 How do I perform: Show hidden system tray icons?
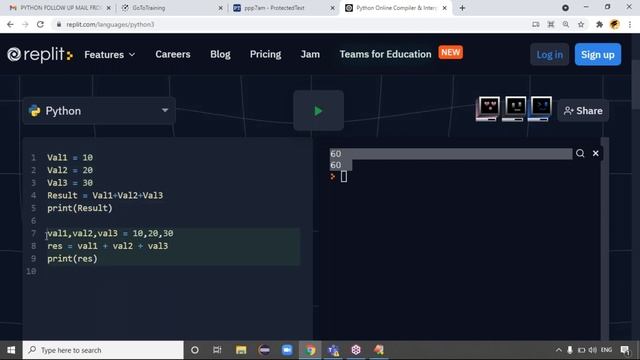pos(558,350)
